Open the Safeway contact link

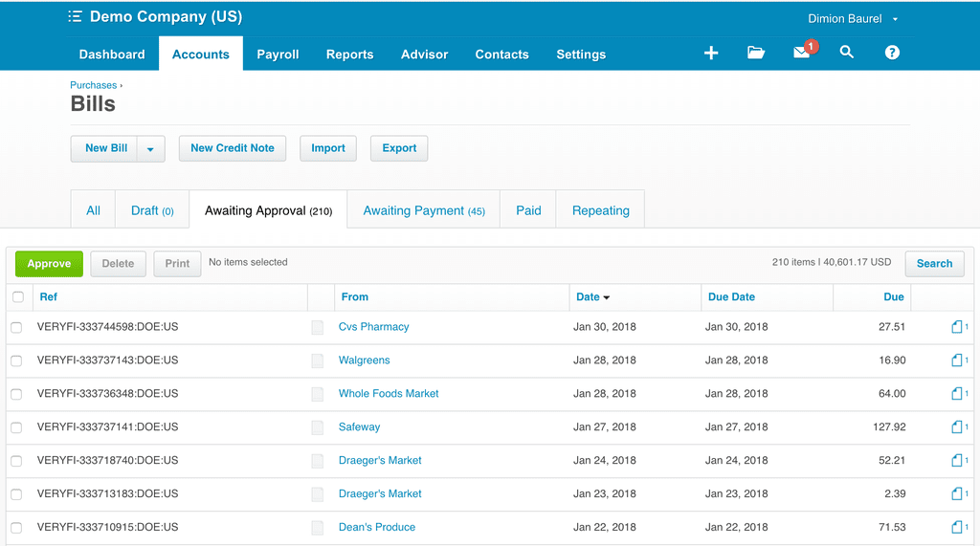(x=359, y=427)
